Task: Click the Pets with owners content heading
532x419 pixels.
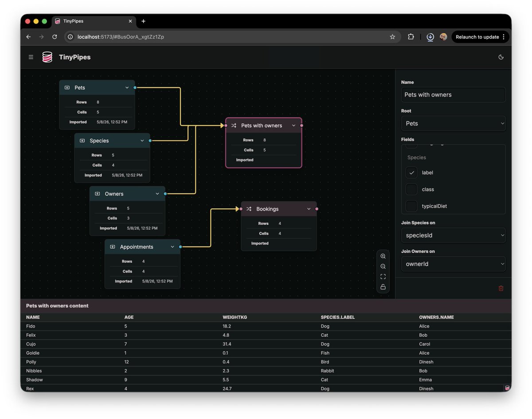Action: (x=57, y=306)
